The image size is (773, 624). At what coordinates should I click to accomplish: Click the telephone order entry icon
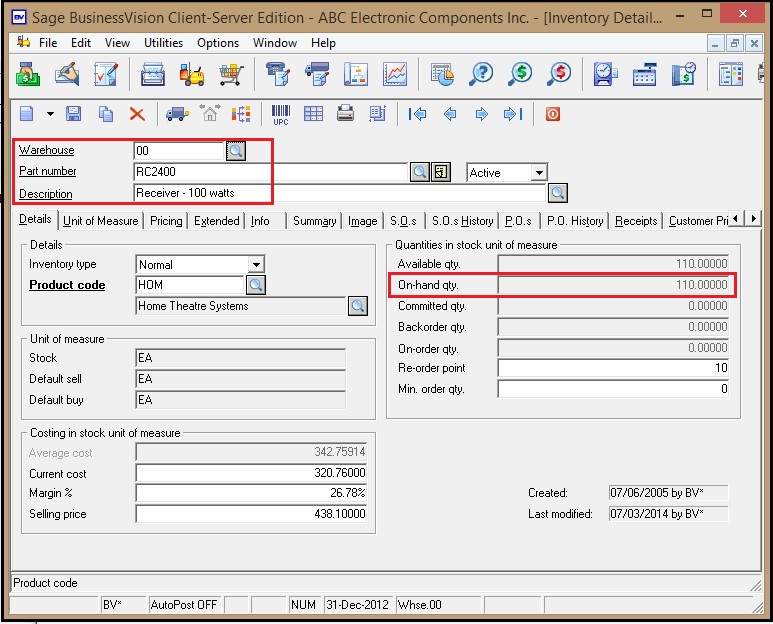click(279, 74)
